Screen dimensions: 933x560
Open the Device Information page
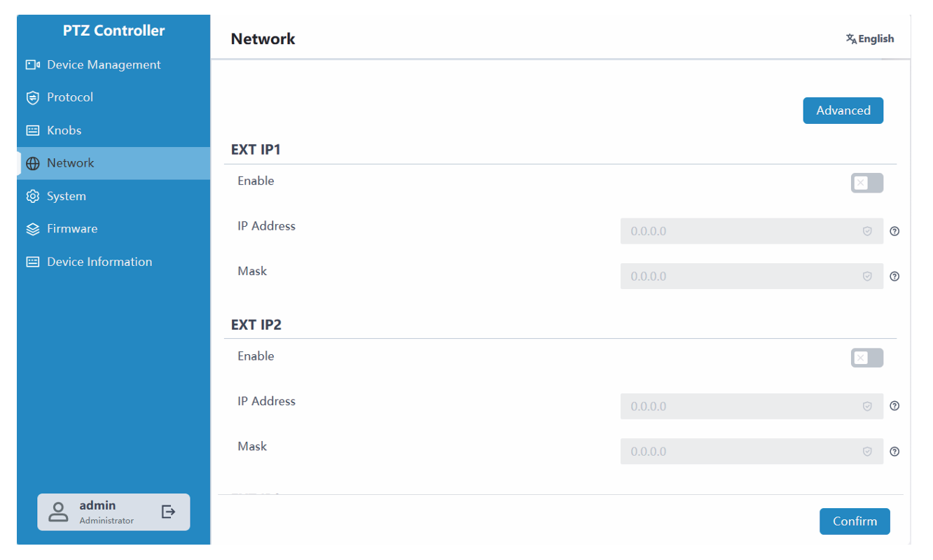coord(99,262)
